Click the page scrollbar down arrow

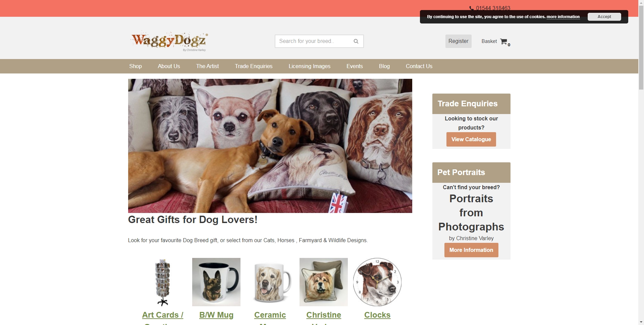tap(641, 322)
